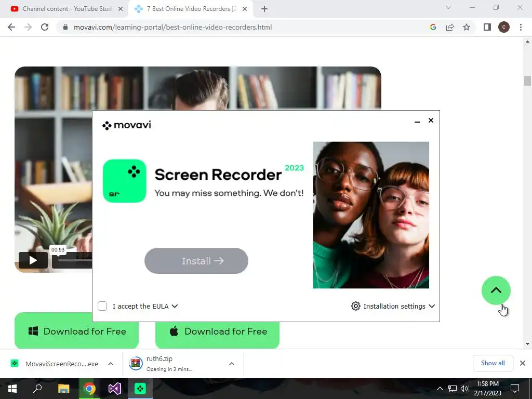Open Chrome three-dot menu
Viewport: 532px width, 399px height.
tap(521, 27)
